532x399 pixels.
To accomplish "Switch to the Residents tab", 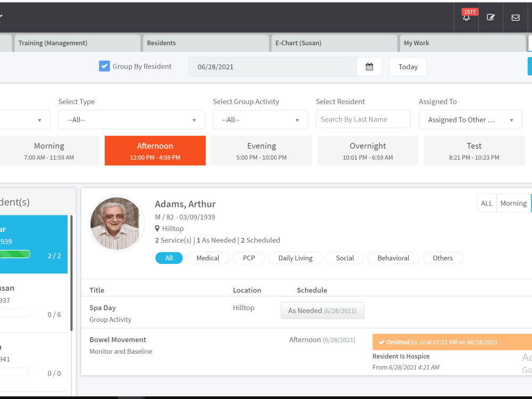I will coord(206,43).
